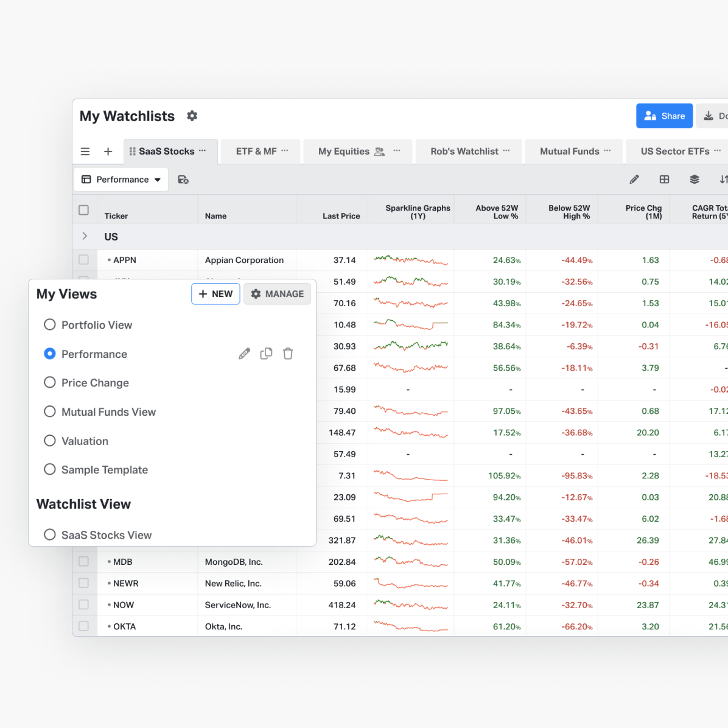
Task: Click the pencil edit icon in table toolbar
Action: (x=634, y=180)
